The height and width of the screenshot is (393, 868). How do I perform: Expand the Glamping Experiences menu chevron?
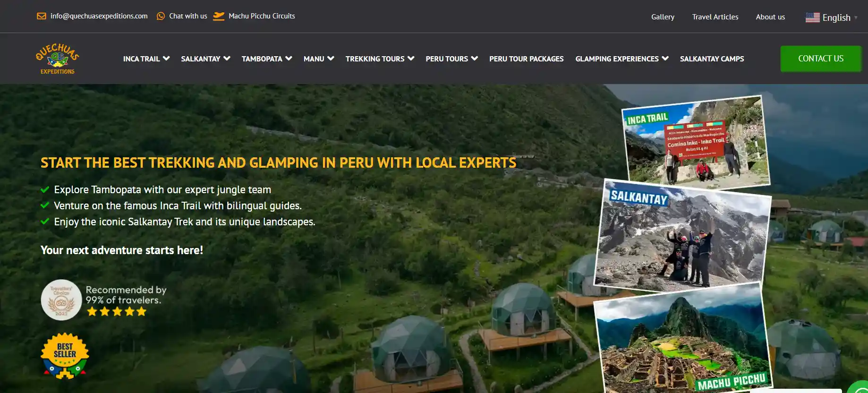point(665,58)
